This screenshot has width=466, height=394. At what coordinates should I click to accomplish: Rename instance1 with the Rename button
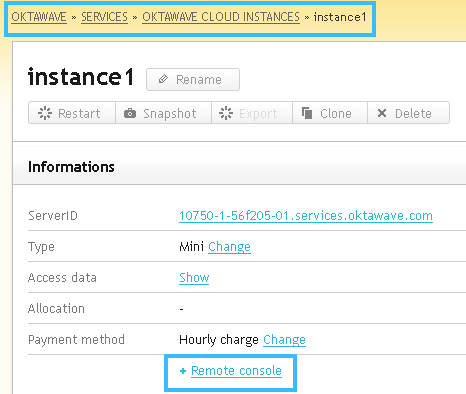(193, 79)
